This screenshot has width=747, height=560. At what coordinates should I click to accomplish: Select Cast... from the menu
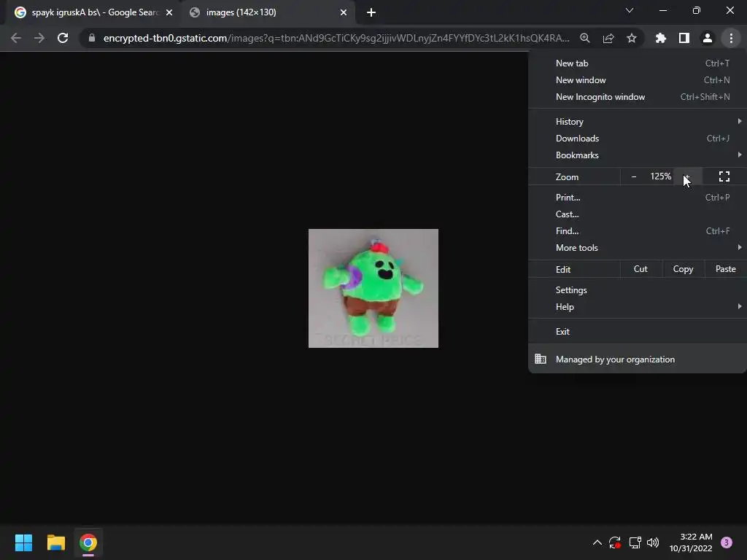point(638,214)
